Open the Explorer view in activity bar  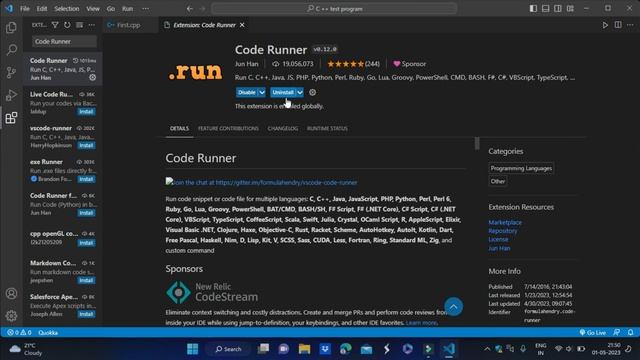(x=11, y=27)
